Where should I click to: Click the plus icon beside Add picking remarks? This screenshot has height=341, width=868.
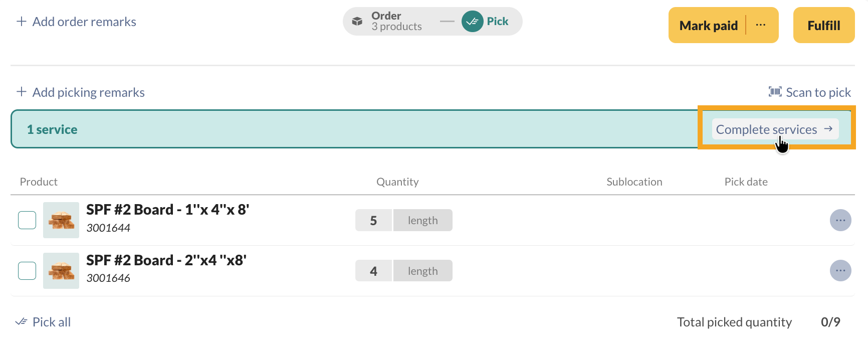pyautogui.click(x=21, y=91)
